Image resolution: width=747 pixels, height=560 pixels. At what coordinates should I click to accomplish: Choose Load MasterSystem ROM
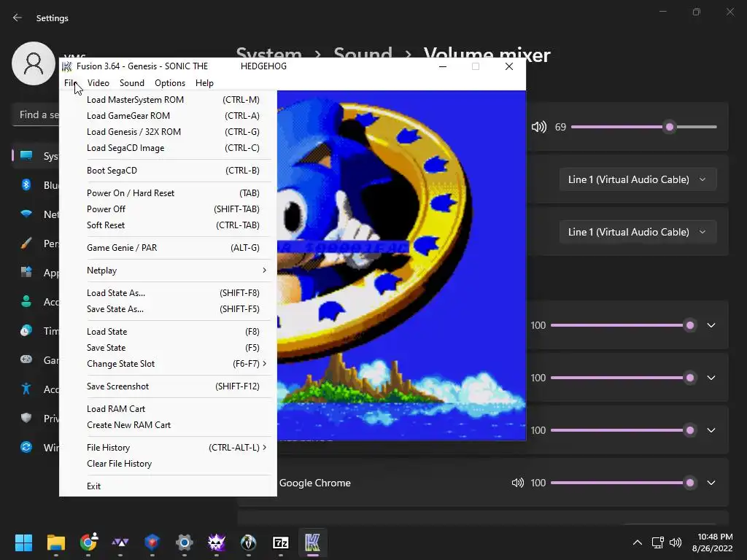click(x=169, y=99)
